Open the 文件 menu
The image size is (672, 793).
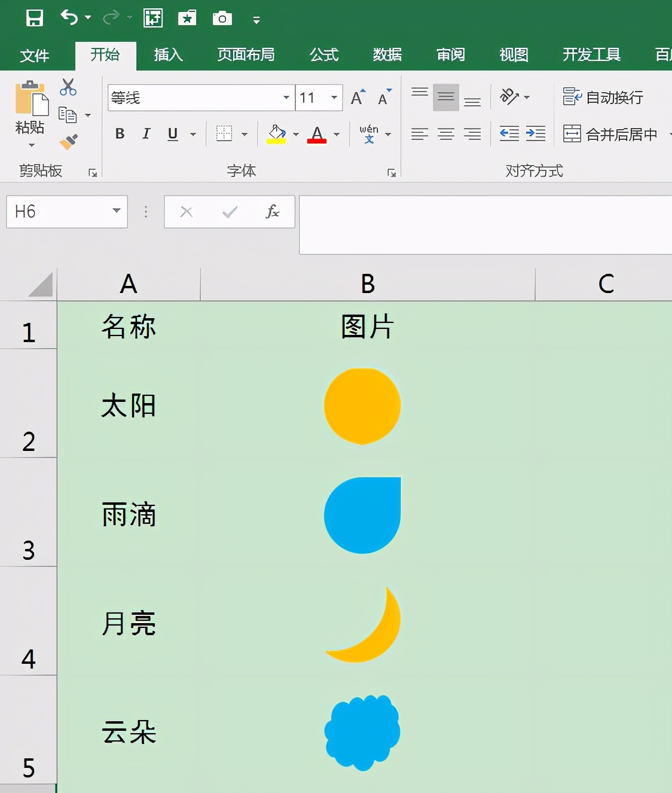[34, 56]
